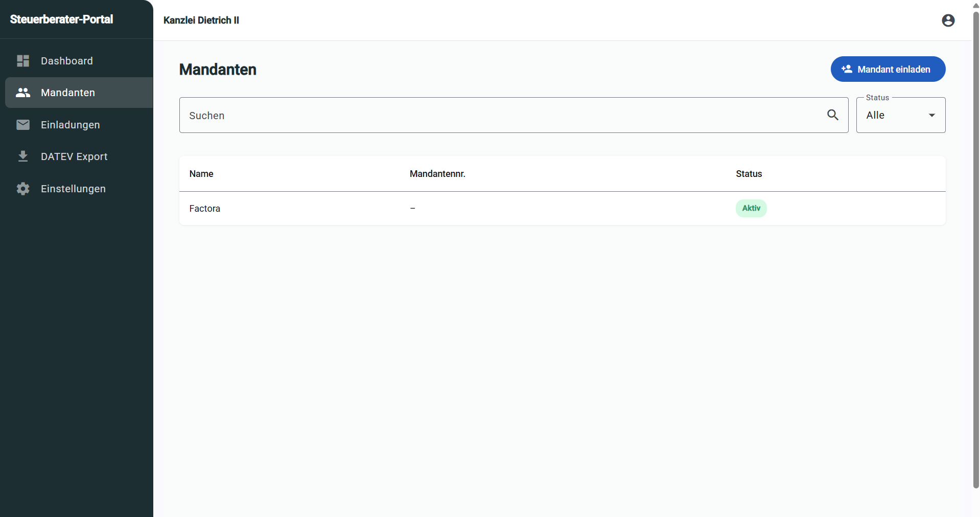The image size is (980, 517).
Task: Click the magnifying glass search icon
Action: (832, 115)
